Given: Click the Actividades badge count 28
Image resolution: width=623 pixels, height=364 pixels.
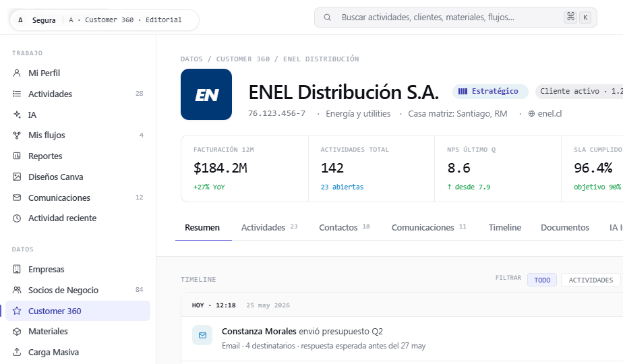Looking at the screenshot, I should (139, 94).
